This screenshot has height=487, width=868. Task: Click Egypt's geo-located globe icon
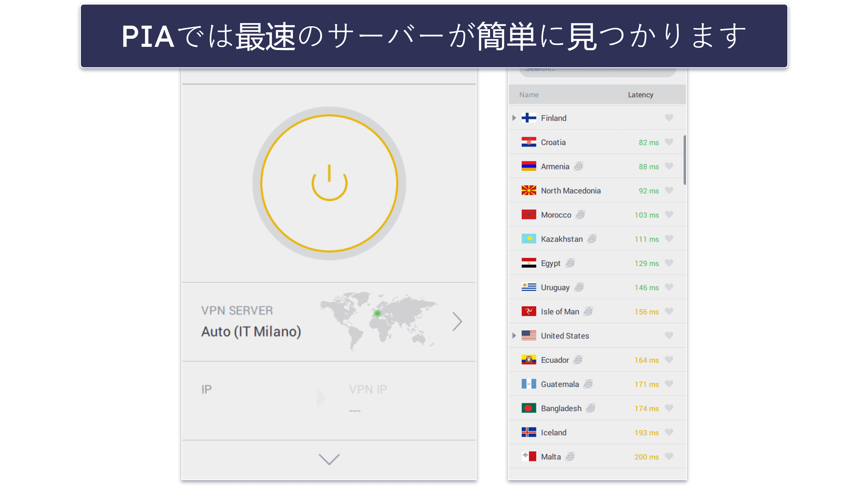[570, 263]
